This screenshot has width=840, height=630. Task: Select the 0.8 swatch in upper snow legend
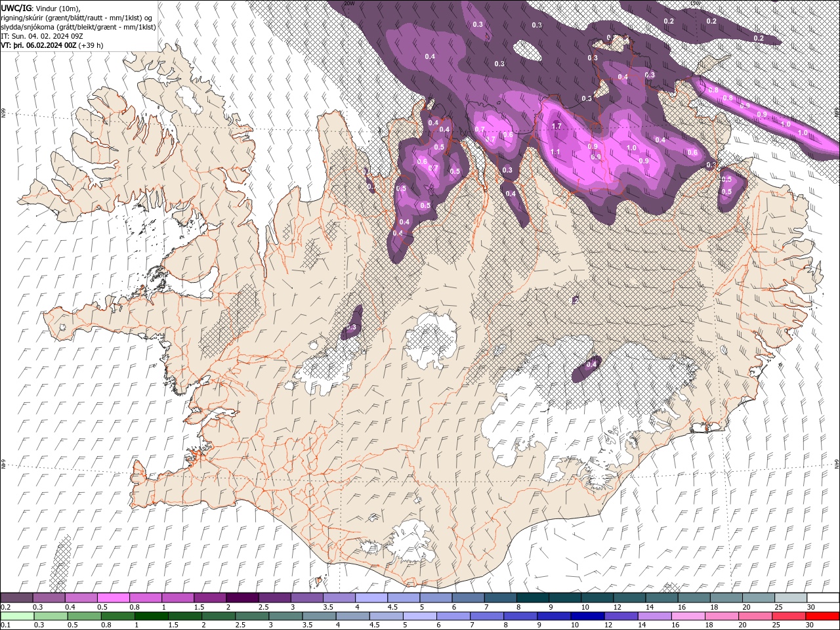point(145,598)
